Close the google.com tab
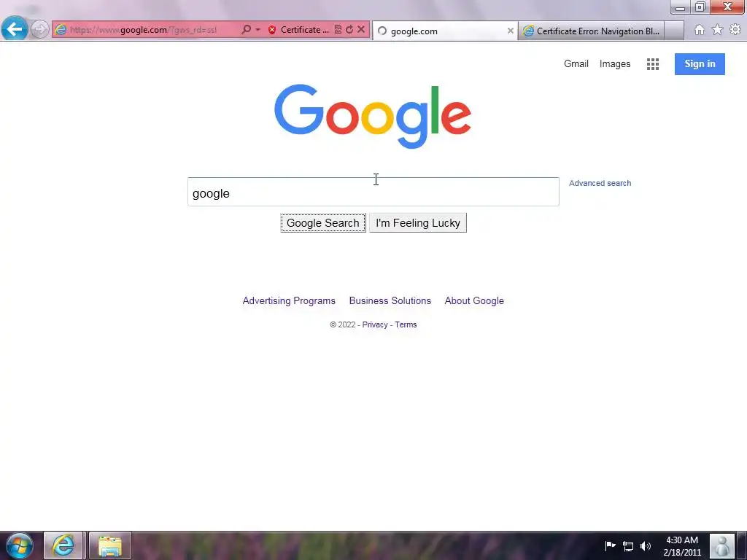This screenshot has height=560, width=747. point(510,31)
